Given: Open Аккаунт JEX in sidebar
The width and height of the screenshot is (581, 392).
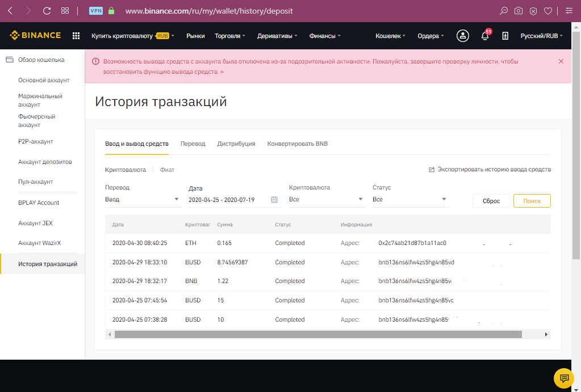Looking at the screenshot, I should click(35, 223).
